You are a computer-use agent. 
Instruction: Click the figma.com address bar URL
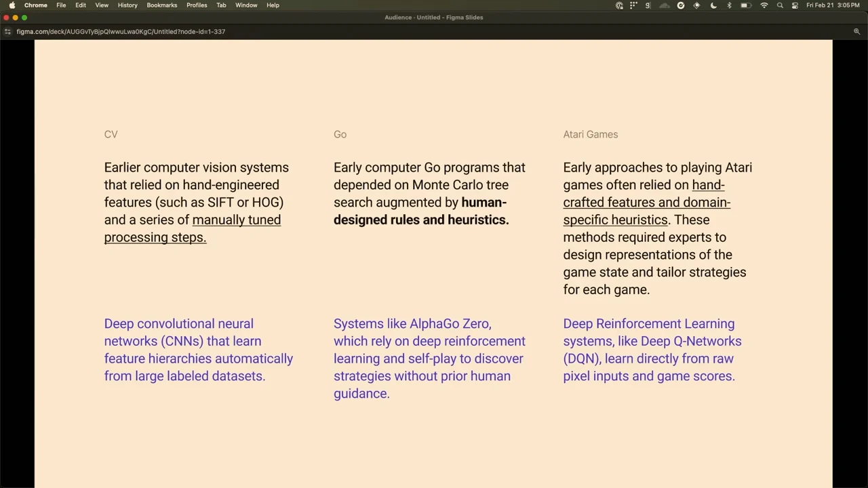[x=121, y=31]
